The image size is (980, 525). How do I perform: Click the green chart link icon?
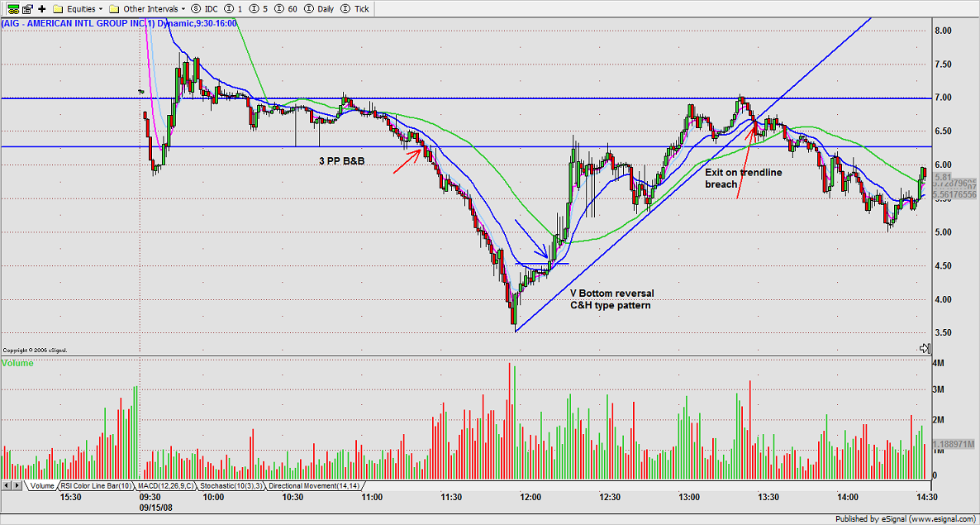point(14,9)
